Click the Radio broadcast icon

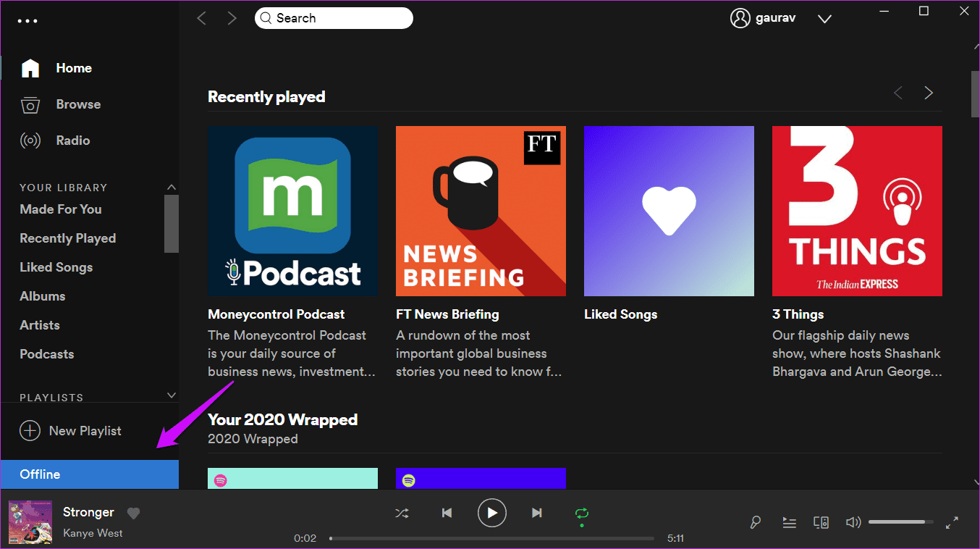30,141
